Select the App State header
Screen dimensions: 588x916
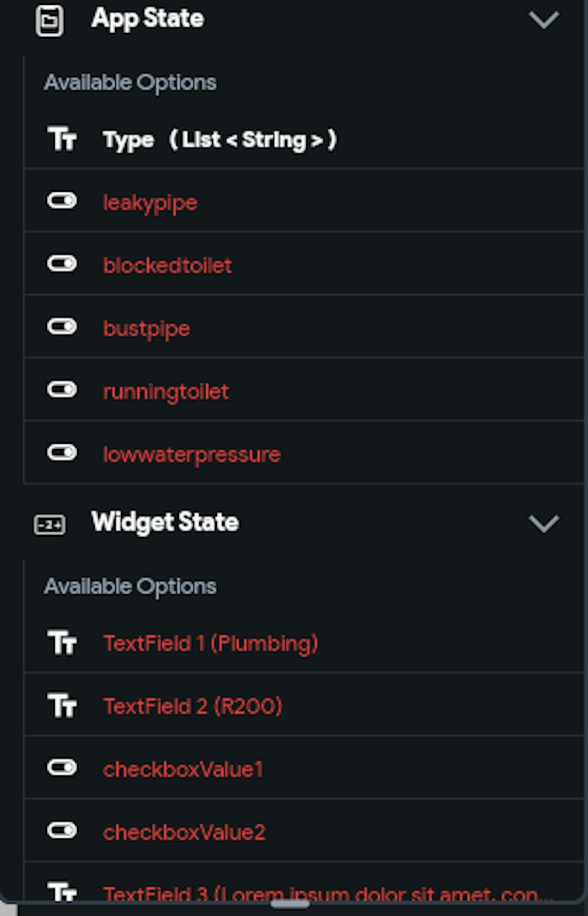coord(148,18)
